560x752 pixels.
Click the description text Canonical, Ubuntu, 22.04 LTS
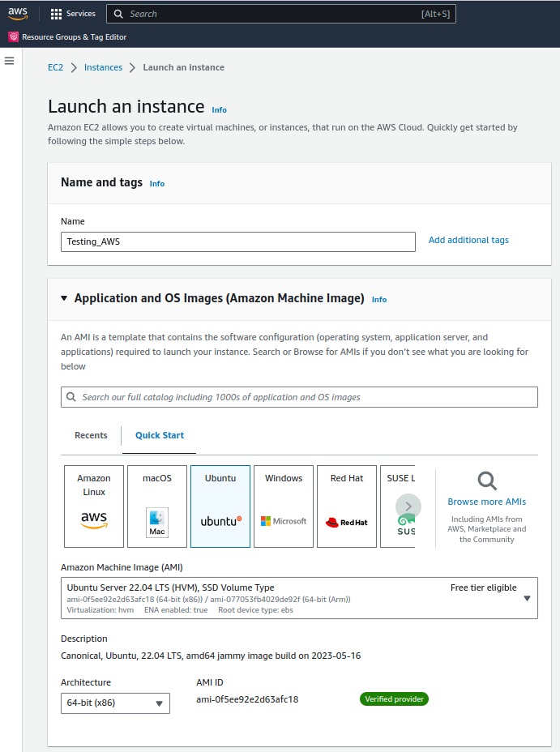(211, 656)
